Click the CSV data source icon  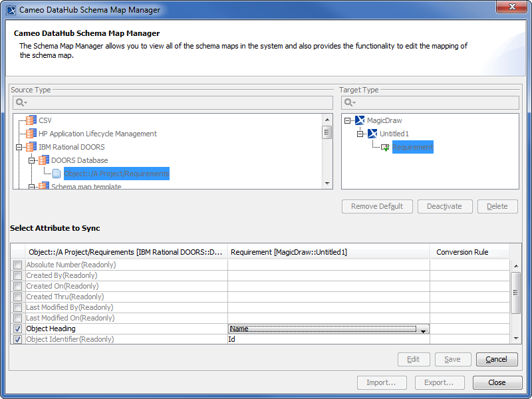tap(31, 120)
